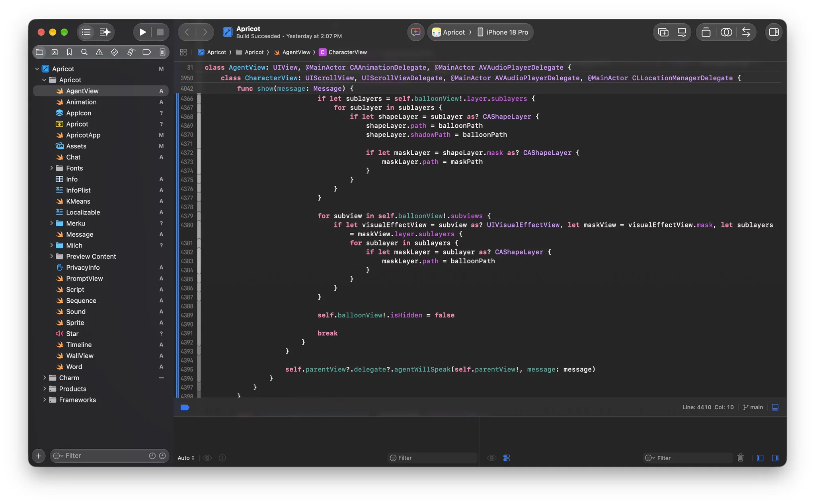
Task: Open the Test navigator diamond icon
Action: pyautogui.click(x=114, y=52)
